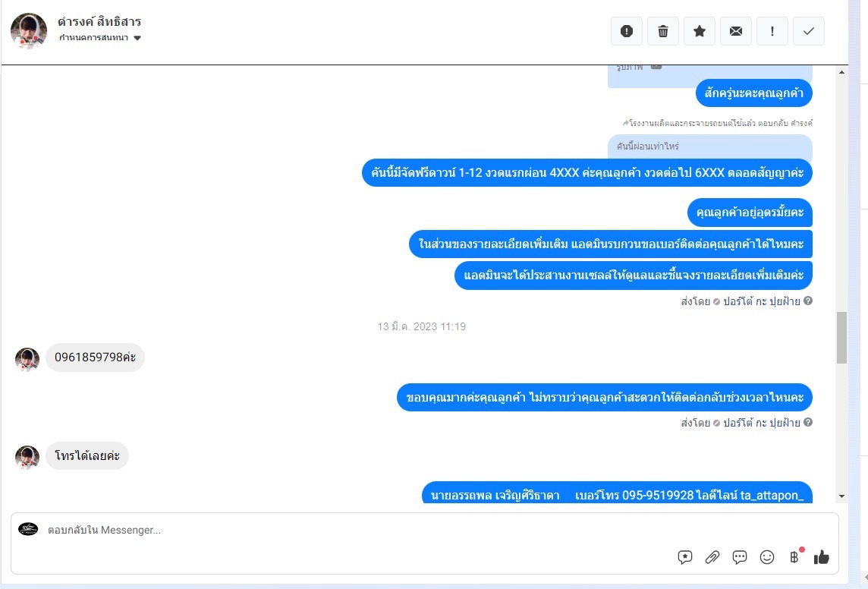The width and height of the screenshot is (868, 589).
Task: Expand the conversation settings dropdown arrow
Action: click(137, 38)
